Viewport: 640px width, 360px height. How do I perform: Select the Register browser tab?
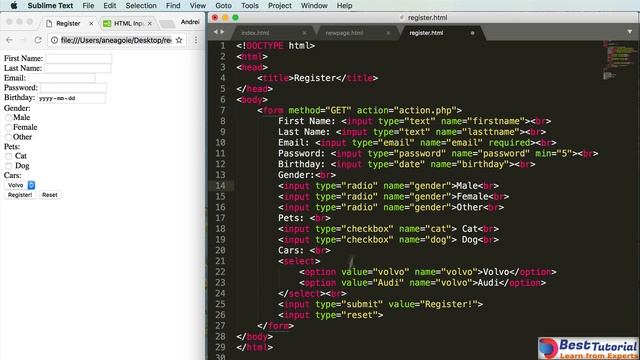[x=68, y=23]
